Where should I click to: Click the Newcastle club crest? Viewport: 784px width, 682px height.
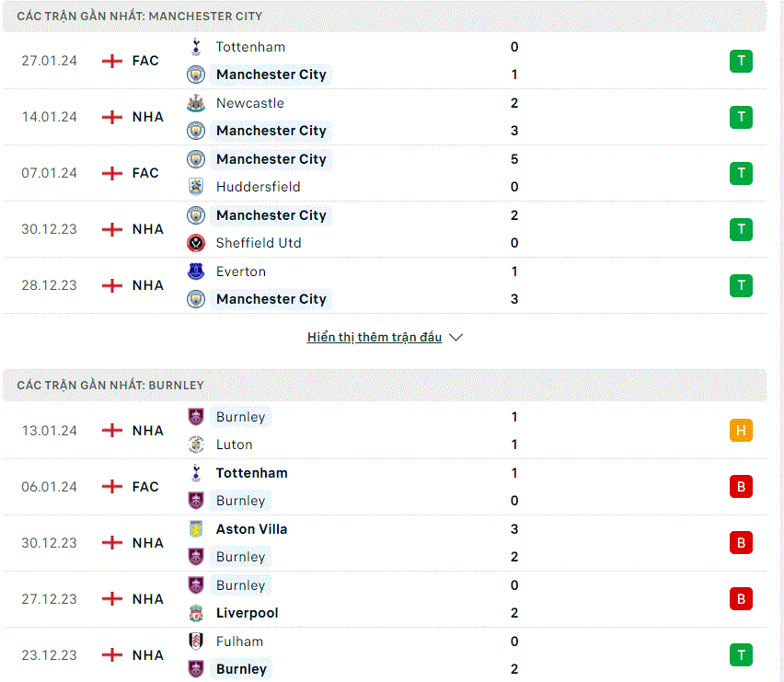tap(196, 103)
